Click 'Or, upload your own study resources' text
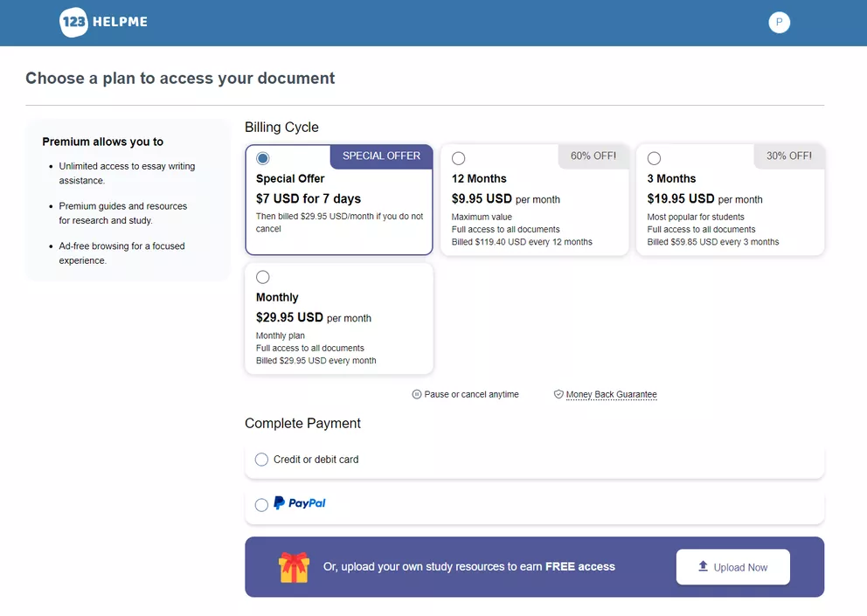This screenshot has width=867, height=616. (x=468, y=567)
